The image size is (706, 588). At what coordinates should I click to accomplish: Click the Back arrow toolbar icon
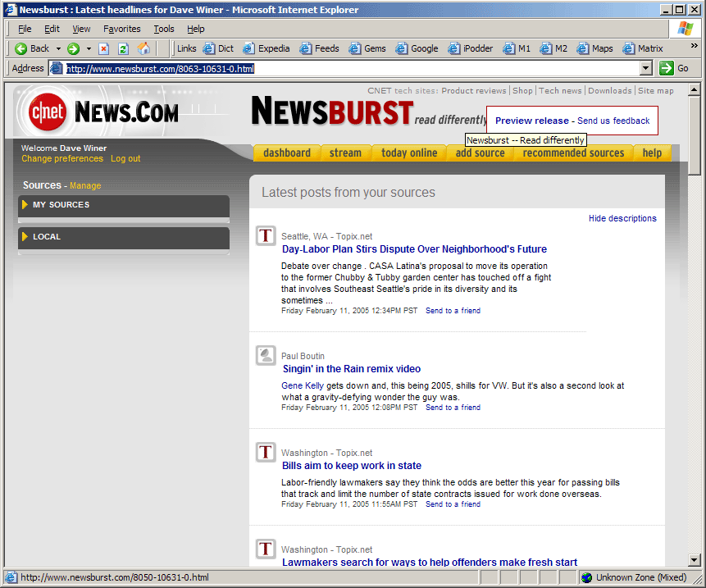click(x=22, y=48)
